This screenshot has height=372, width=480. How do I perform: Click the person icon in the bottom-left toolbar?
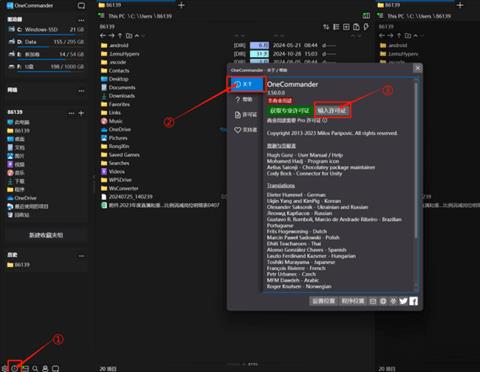45,368
